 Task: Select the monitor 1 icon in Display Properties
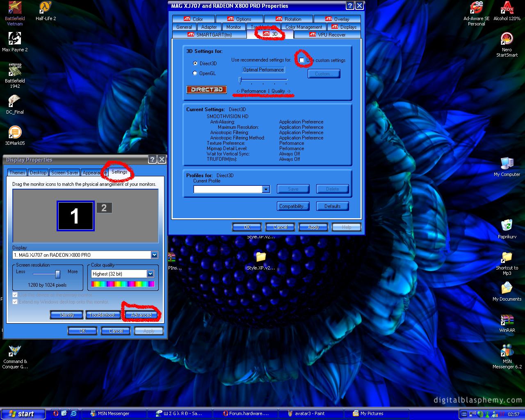(x=75, y=216)
